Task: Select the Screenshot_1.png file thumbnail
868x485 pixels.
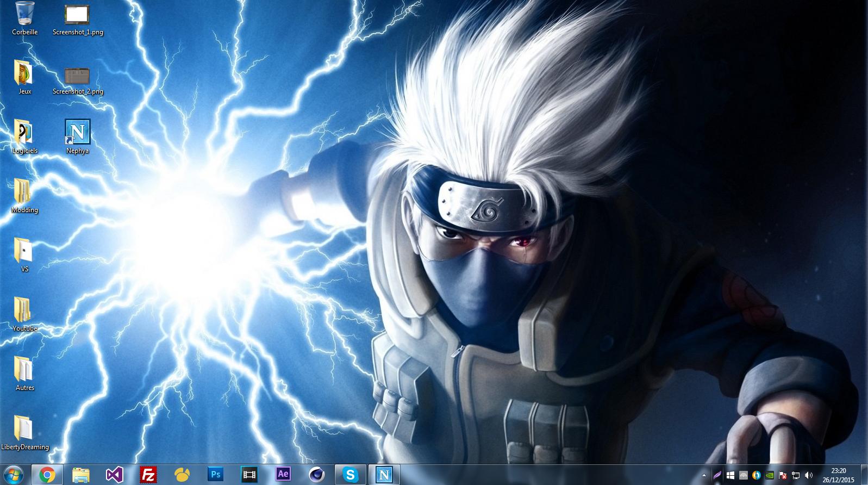Action: coord(77,15)
